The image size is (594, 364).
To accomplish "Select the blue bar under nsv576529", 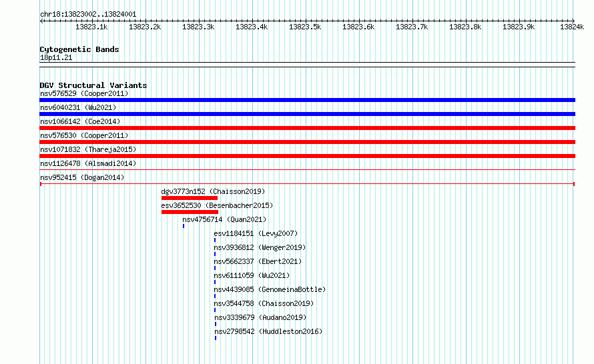I will (307, 100).
